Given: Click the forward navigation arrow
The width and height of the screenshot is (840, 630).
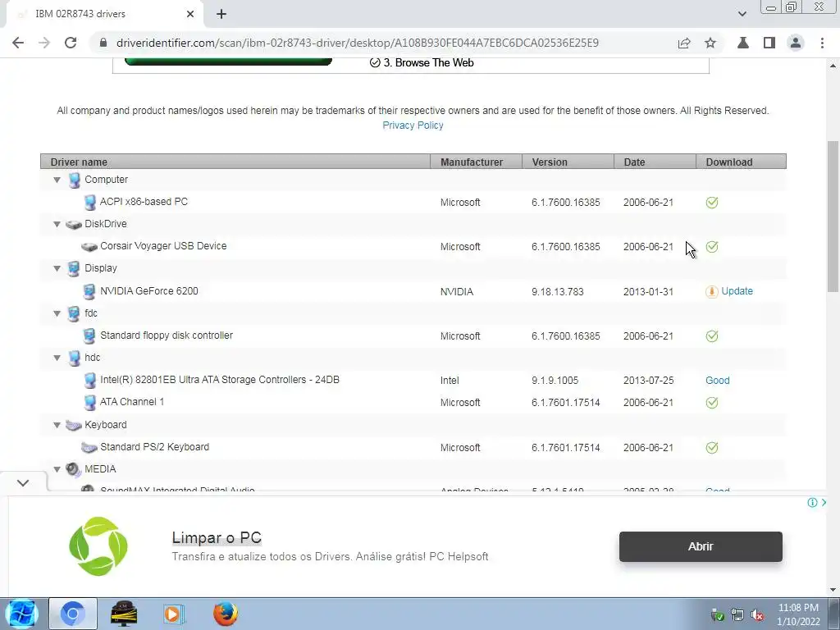Looking at the screenshot, I should 44,43.
